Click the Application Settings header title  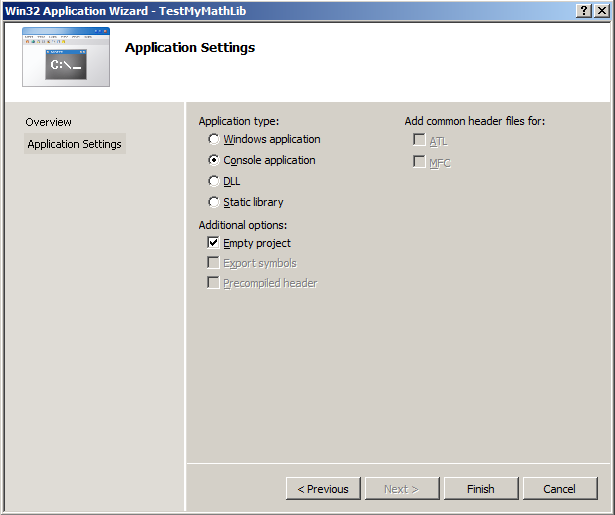click(190, 48)
